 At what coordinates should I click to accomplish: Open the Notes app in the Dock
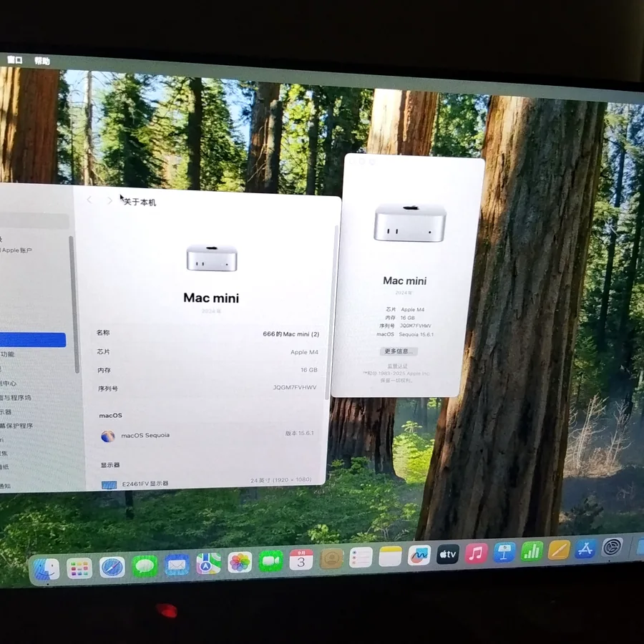pyautogui.click(x=390, y=557)
